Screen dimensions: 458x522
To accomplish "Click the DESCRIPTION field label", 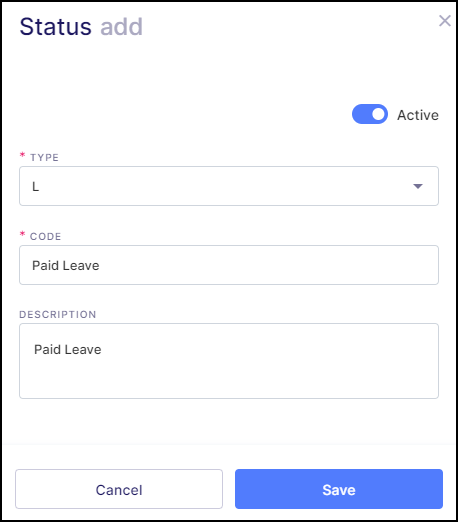I will point(58,314).
